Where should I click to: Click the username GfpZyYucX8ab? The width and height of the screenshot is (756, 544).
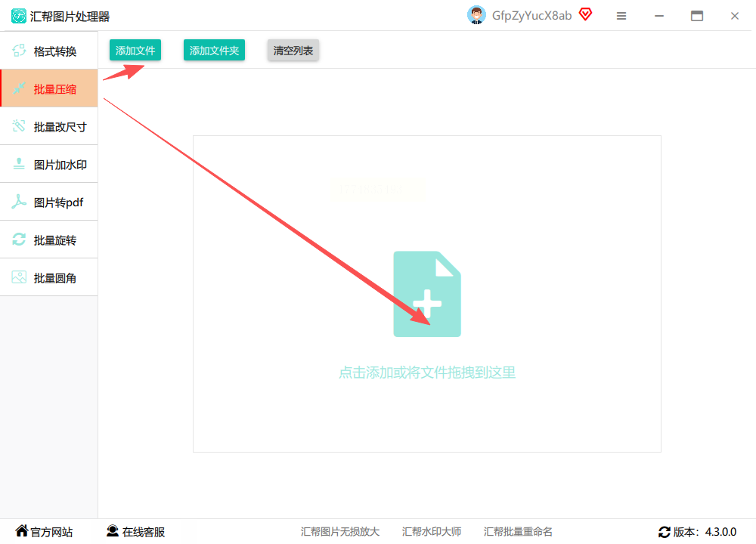pos(531,16)
